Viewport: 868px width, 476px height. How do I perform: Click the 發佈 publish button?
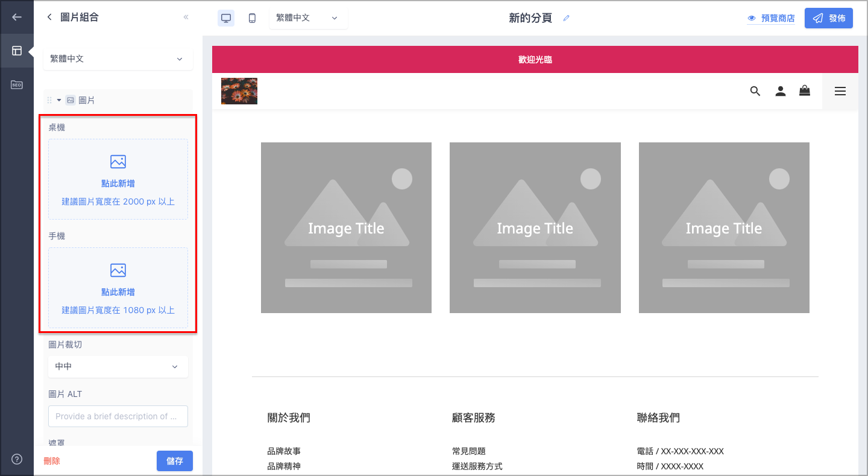pos(829,18)
